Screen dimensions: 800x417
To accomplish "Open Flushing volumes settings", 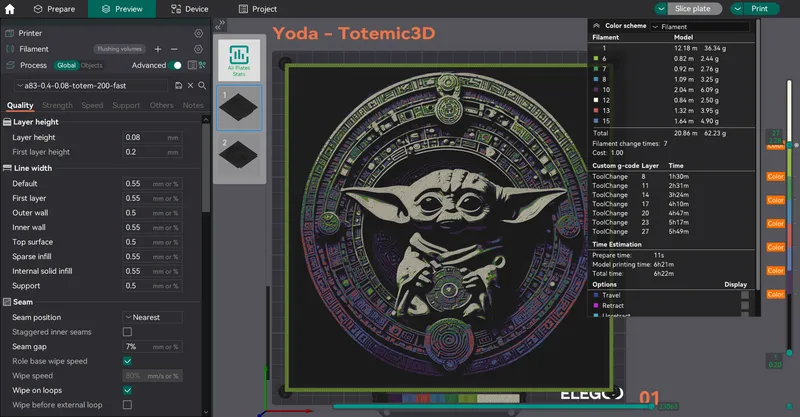I will [x=119, y=49].
